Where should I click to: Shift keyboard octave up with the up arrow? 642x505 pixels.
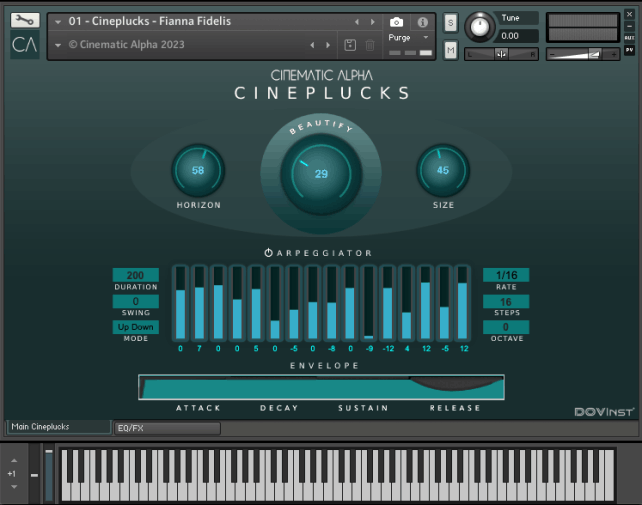[14, 461]
